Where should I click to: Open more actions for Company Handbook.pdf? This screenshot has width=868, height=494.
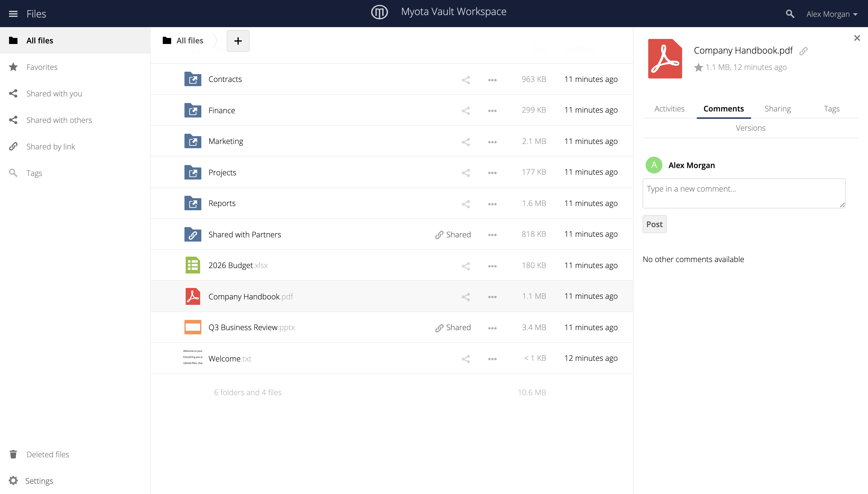click(492, 297)
